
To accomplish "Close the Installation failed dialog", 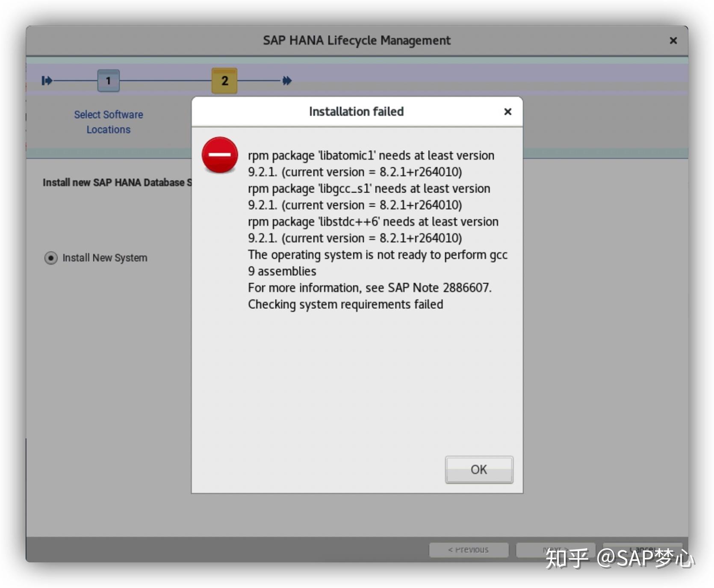I will coord(507,112).
